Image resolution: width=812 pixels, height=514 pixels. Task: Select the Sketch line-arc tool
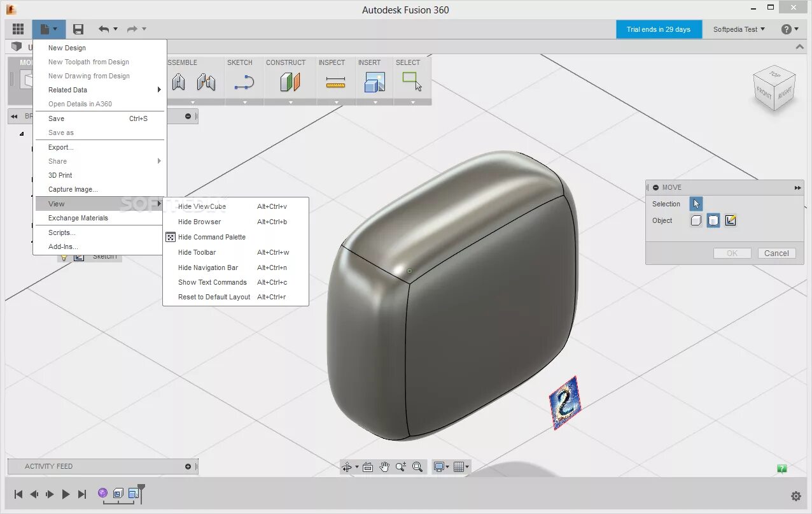(244, 82)
